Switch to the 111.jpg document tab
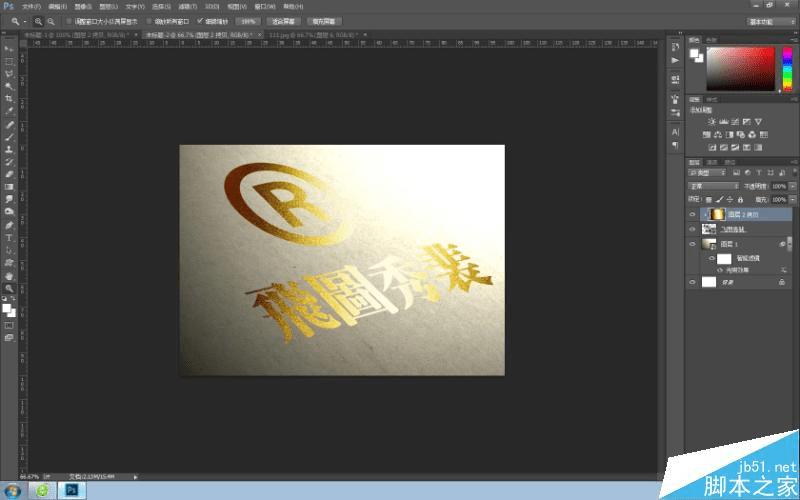 tap(314, 35)
